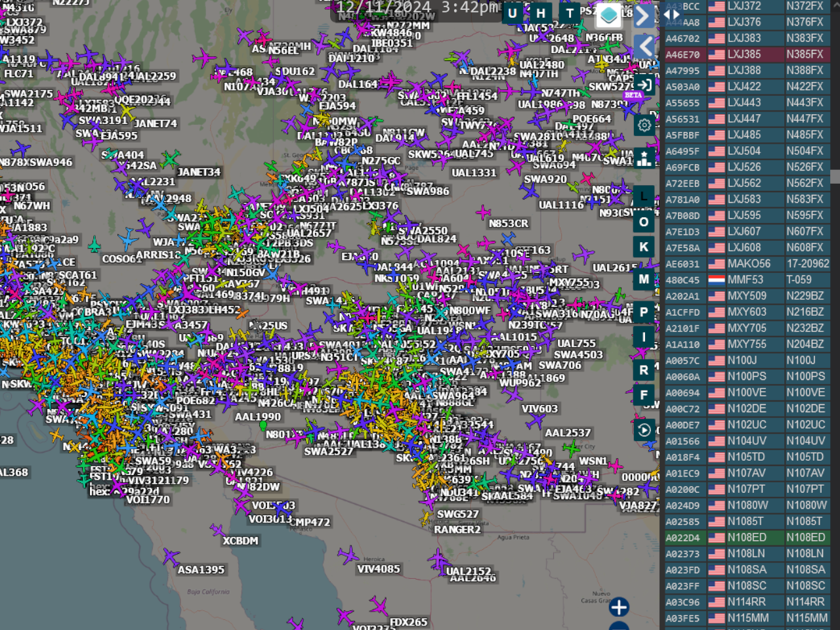The height and width of the screenshot is (630, 840).
Task: Open the settings gear button
Action: pos(644,125)
